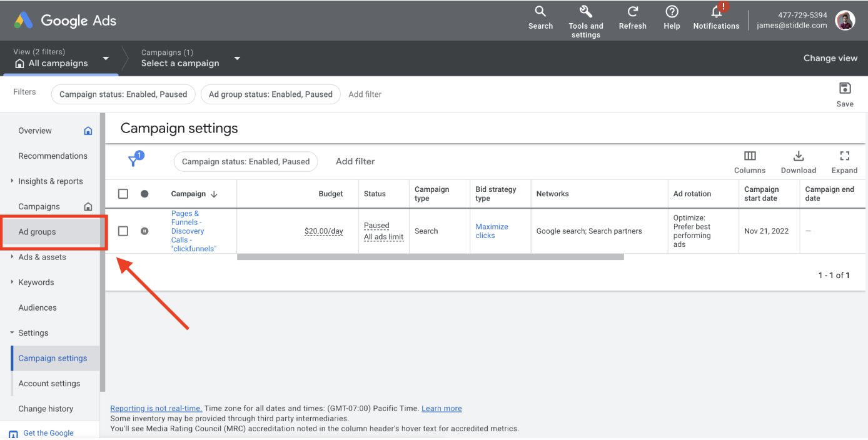The image size is (868, 440).
Task: Click the Budget column header
Action: (331, 194)
